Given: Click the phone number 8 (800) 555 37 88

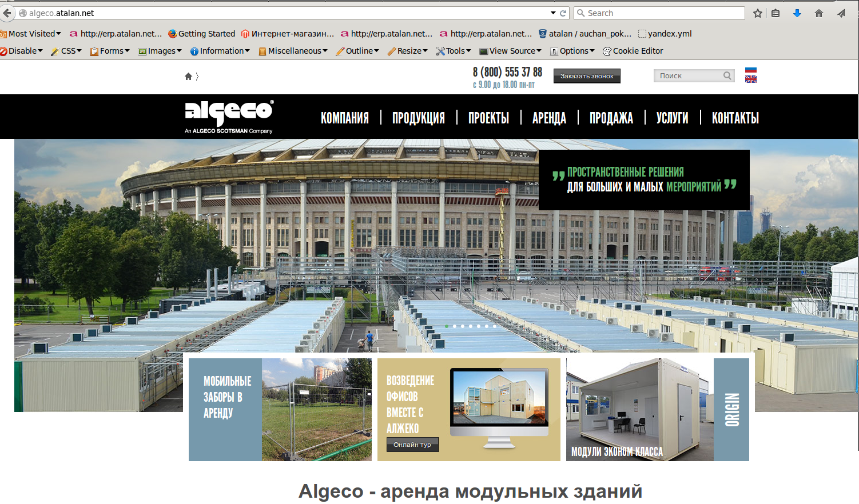Looking at the screenshot, I should (507, 72).
